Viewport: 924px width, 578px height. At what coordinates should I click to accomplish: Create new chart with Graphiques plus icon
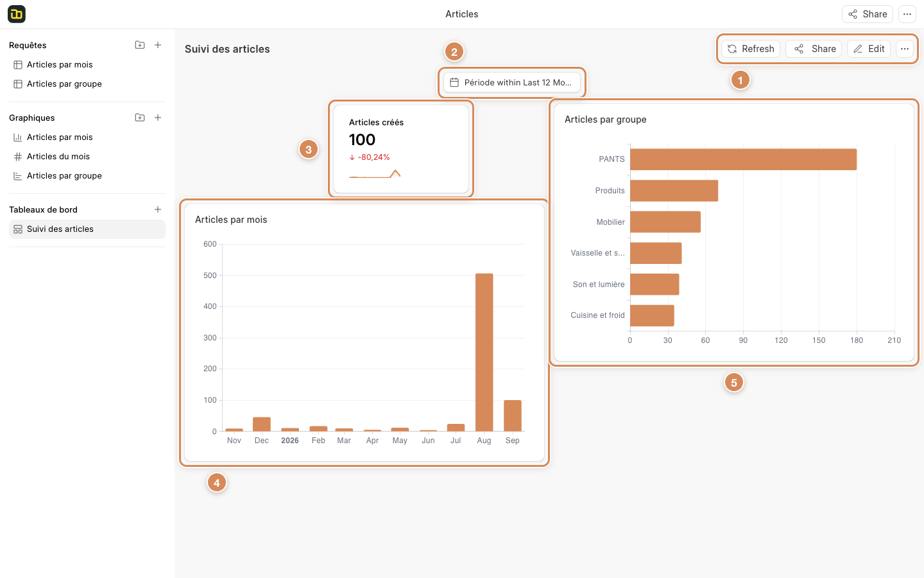click(158, 118)
